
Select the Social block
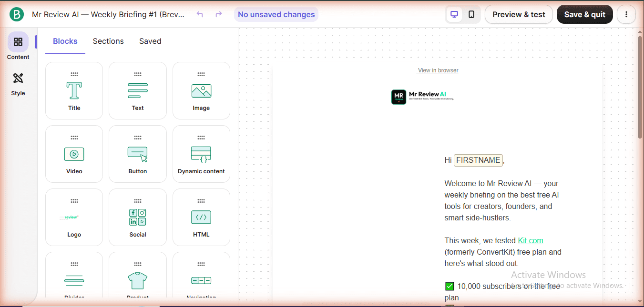138,217
